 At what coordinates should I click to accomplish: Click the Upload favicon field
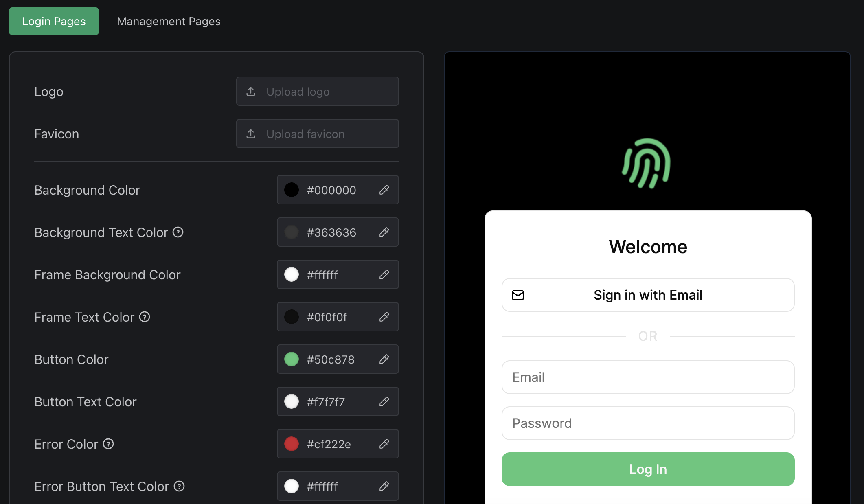coord(318,134)
